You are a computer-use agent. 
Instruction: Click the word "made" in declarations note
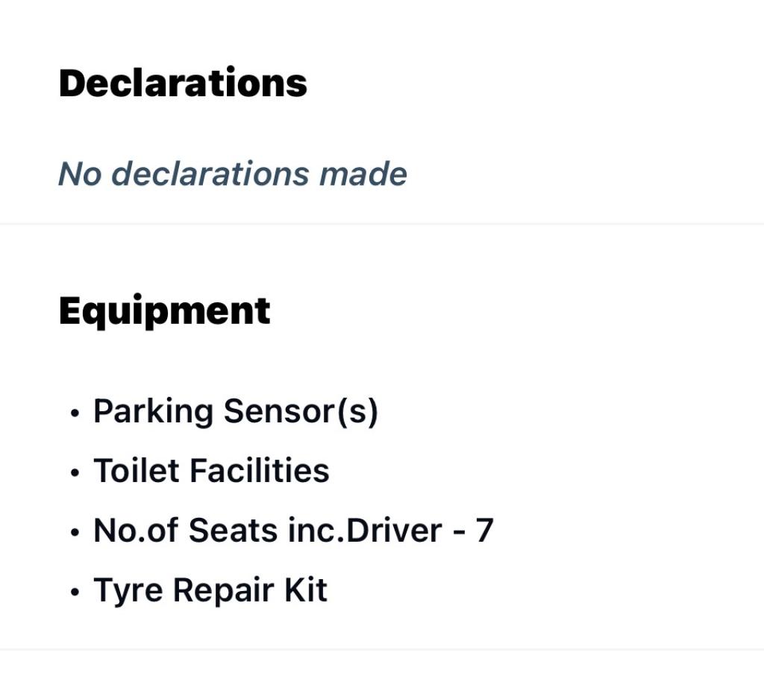point(363,174)
